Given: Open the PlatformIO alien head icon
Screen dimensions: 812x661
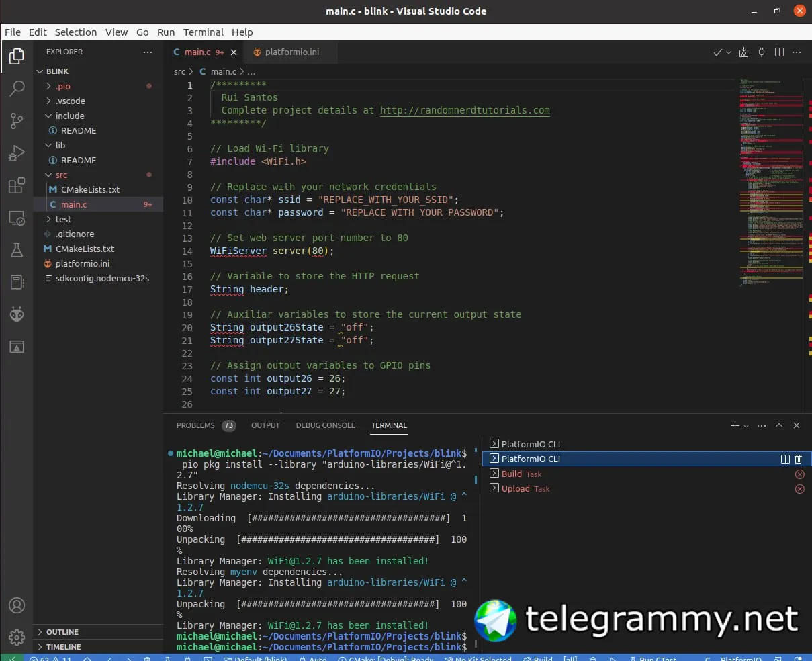Looking at the screenshot, I should (17, 314).
